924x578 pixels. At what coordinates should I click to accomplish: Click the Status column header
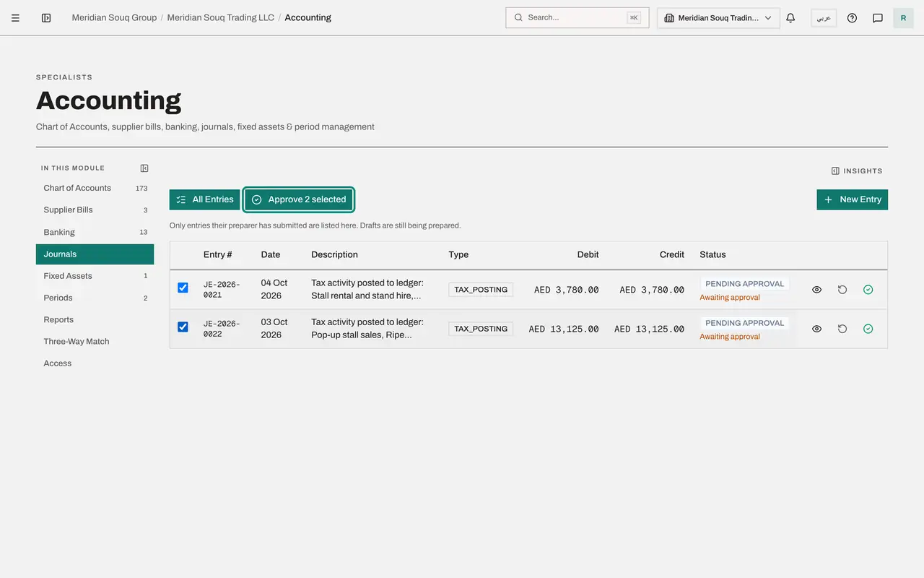[712, 254]
